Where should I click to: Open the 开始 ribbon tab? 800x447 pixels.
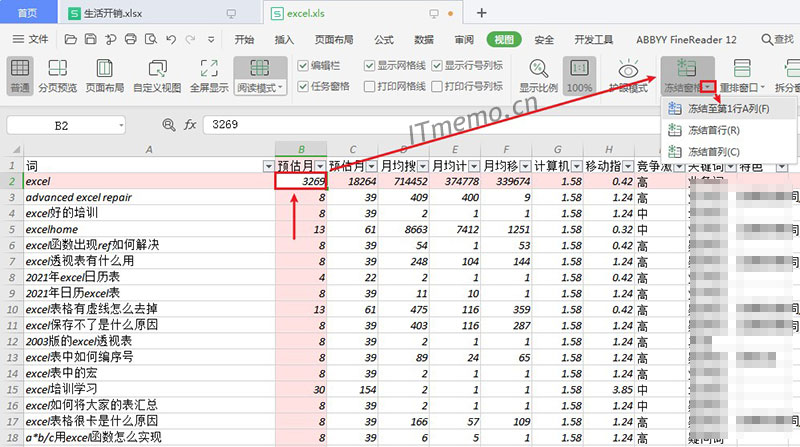pyautogui.click(x=244, y=39)
